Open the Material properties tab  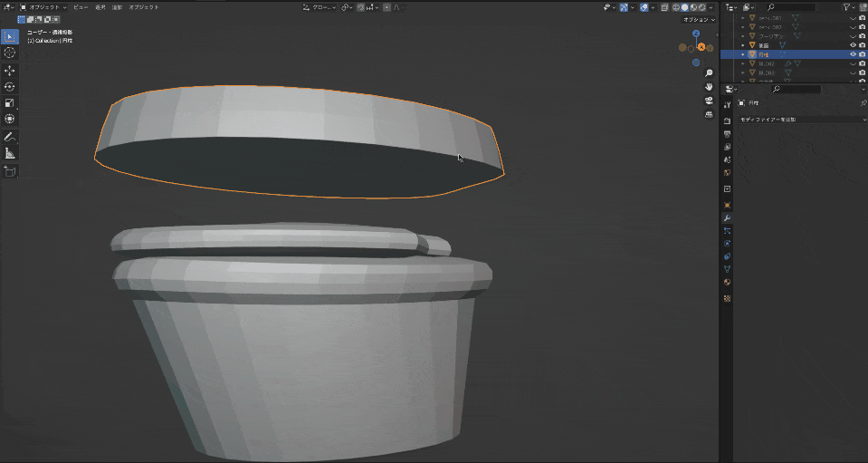(727, 282)
